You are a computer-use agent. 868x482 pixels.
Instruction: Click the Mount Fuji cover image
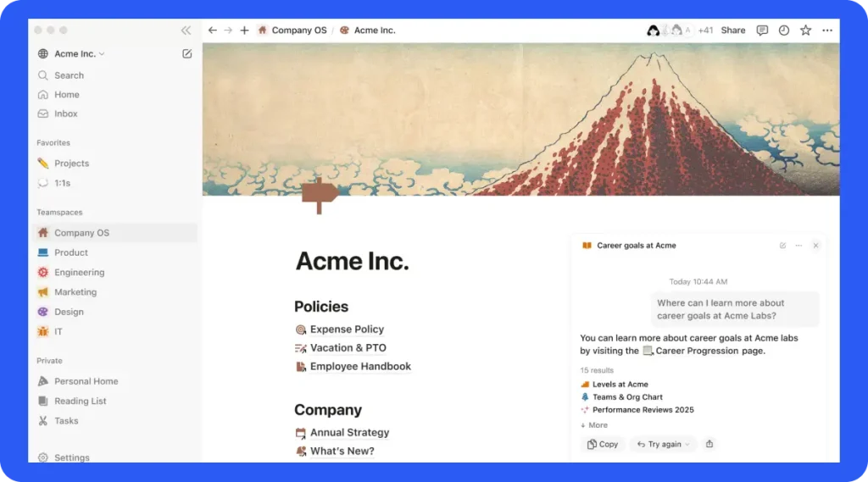521,119
